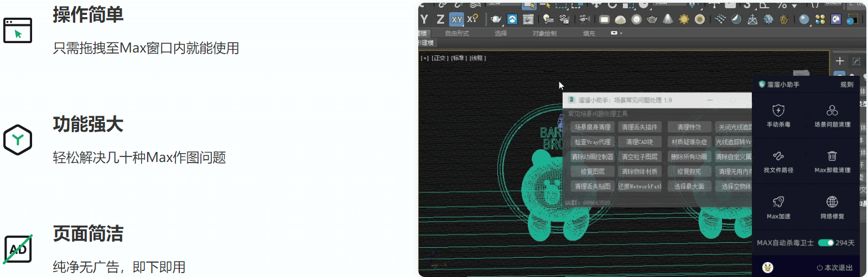Click the yellow sun light icon
The height and width of the screenshot is (277, 868).
(684, 19)
